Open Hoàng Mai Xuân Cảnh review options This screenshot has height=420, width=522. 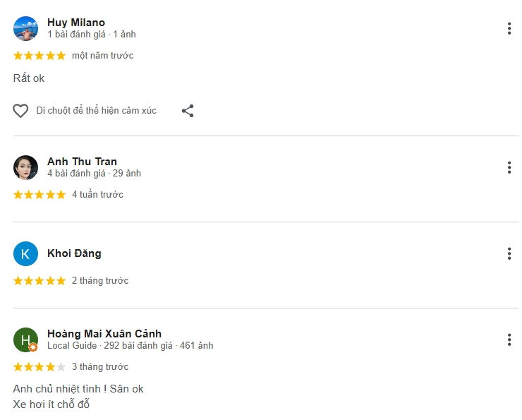coord(509,340)
